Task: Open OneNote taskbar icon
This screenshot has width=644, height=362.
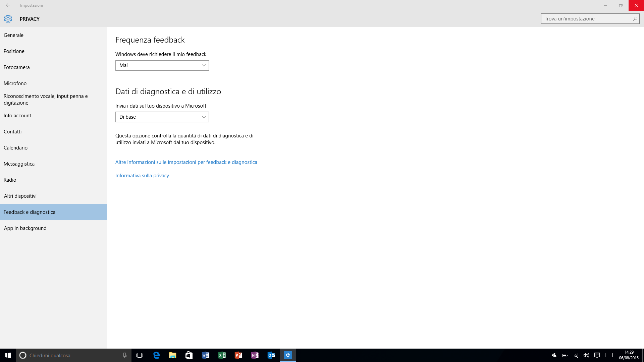Action: click(255, 355)
